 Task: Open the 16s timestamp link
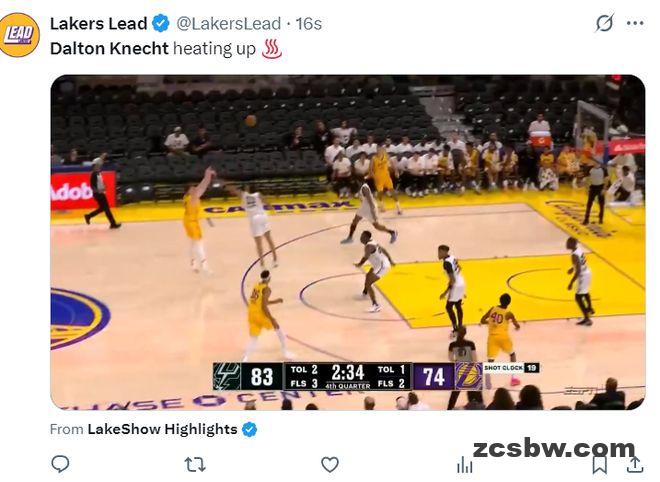(309, 24)
